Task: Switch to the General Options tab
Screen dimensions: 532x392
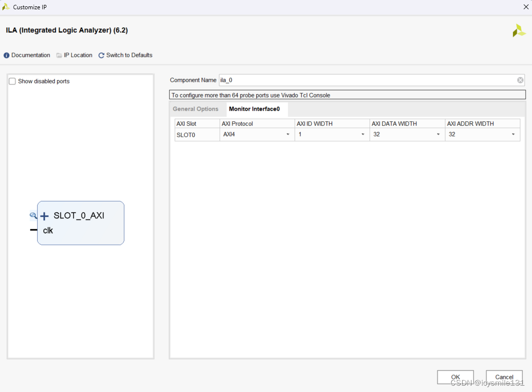Action: tap(195, 109)
